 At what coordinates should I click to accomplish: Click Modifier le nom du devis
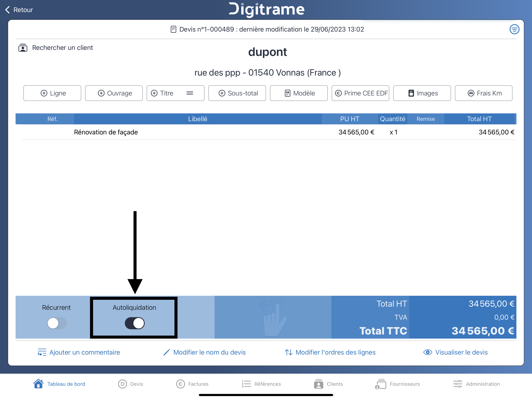204,352
